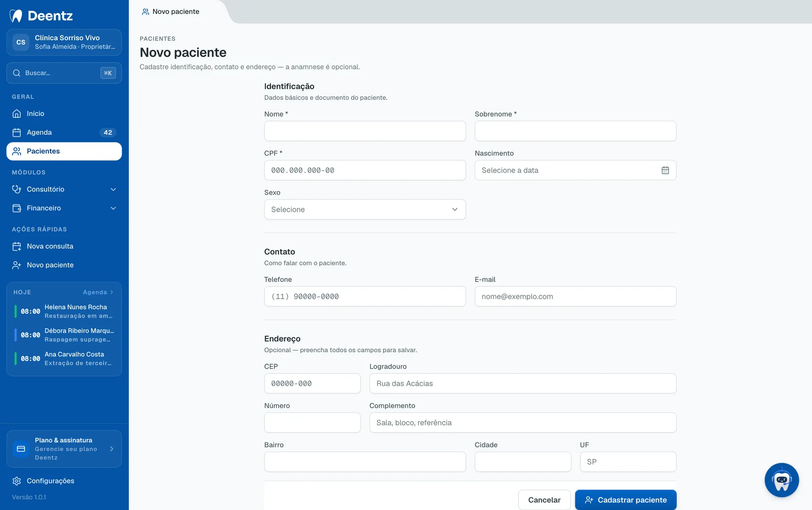Viewport: 812px width, 510px height.
Task: Click the Agenda 42 count badge
Action: click(x=108, y=132)
